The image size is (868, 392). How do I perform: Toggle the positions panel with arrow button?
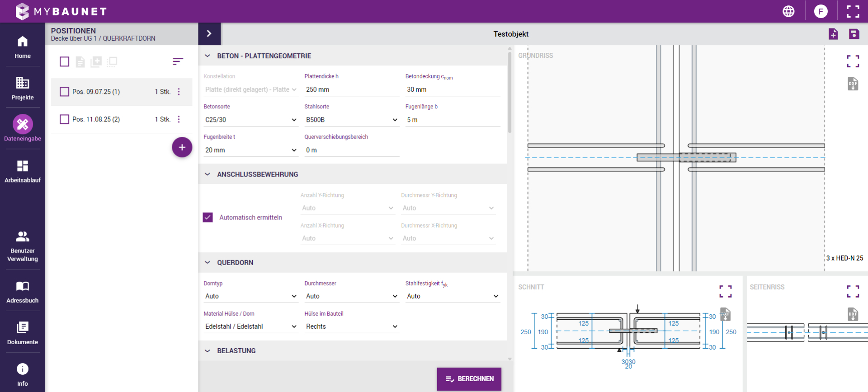[209, 34]
